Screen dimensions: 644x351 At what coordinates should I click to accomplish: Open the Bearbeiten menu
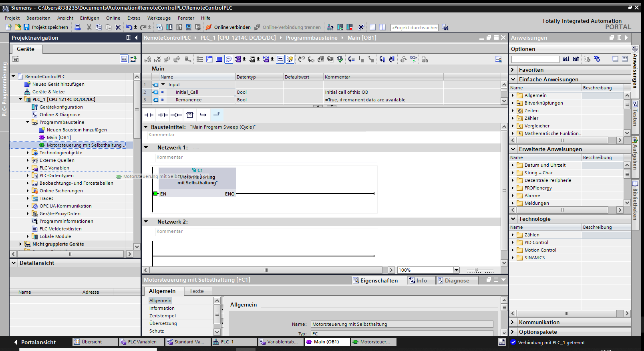[x=38, y=18]
